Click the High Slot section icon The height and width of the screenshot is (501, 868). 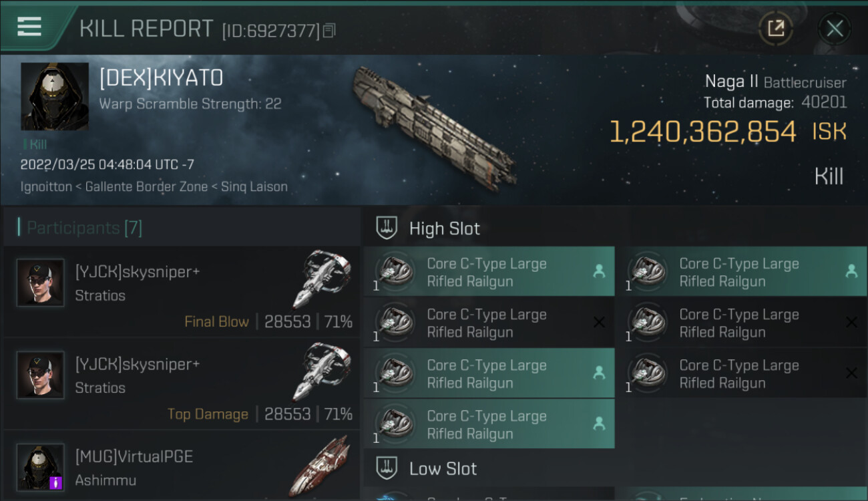pos(387,228)
